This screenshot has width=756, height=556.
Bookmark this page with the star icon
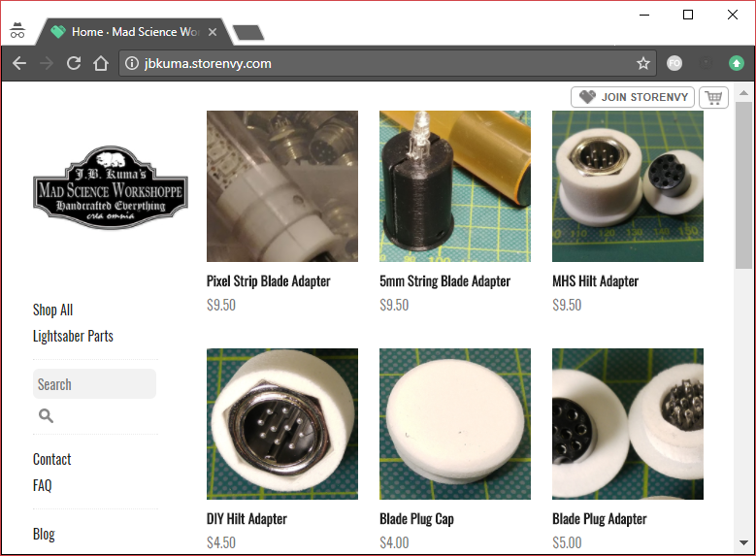642,63
